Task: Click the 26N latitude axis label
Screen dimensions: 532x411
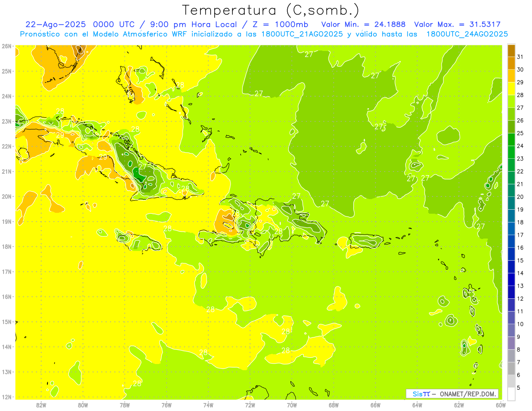Action: pyautogui.click(x=7, y=46)
